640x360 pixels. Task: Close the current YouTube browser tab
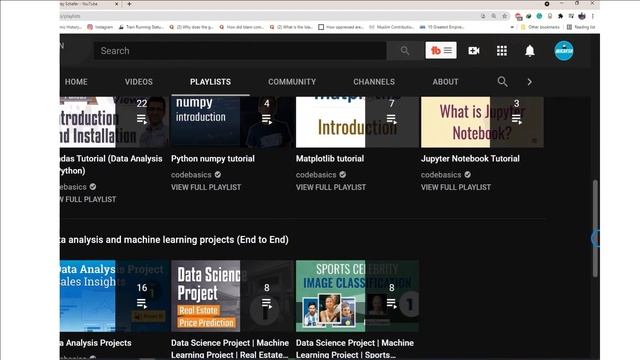(116, 4)
